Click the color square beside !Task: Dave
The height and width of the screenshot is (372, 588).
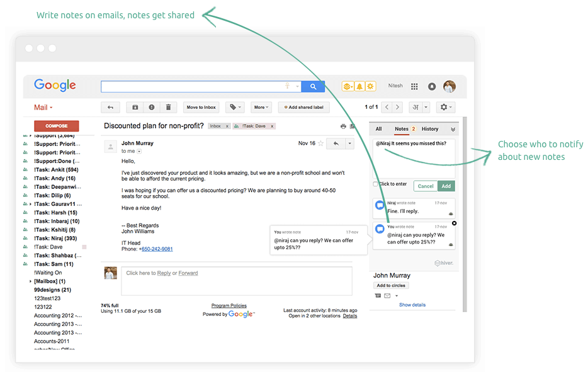(84, 247)
